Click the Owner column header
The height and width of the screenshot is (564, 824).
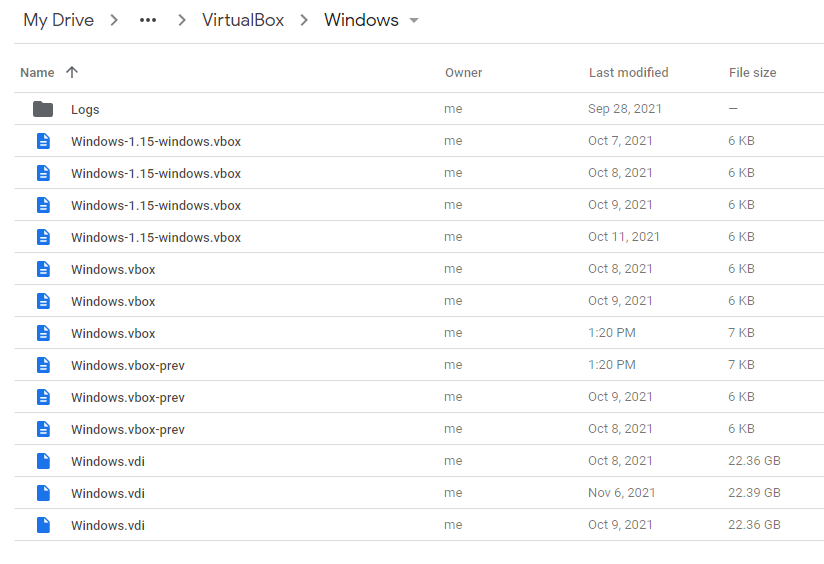464,73
